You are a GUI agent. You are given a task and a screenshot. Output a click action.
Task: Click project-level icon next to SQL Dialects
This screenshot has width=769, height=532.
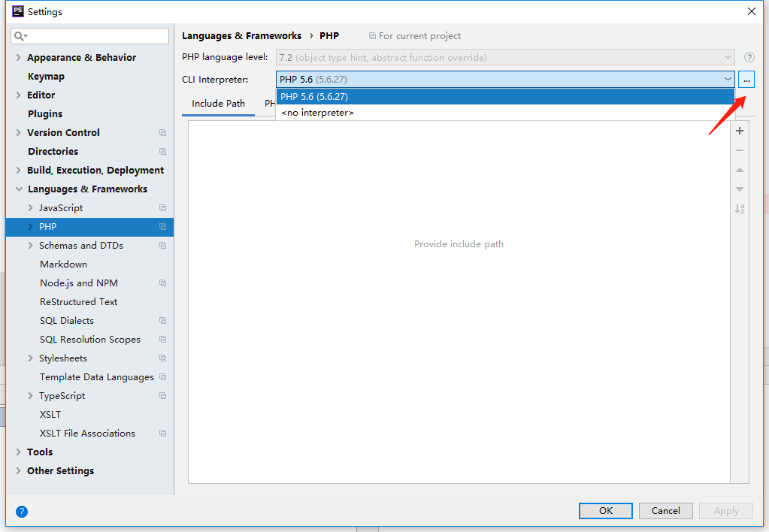coord(163,321)
